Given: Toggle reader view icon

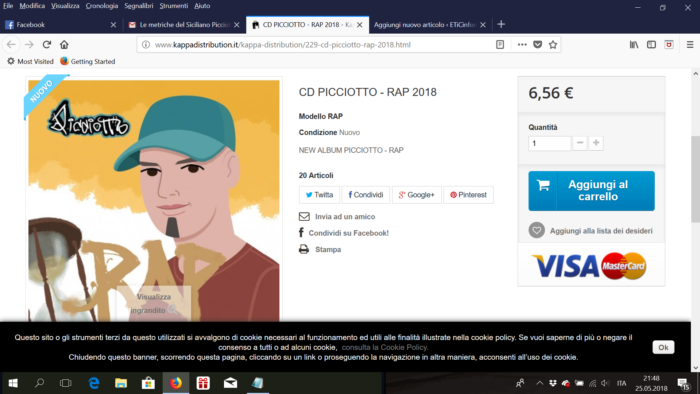Looking at the screenshot, I should (500, 45).
